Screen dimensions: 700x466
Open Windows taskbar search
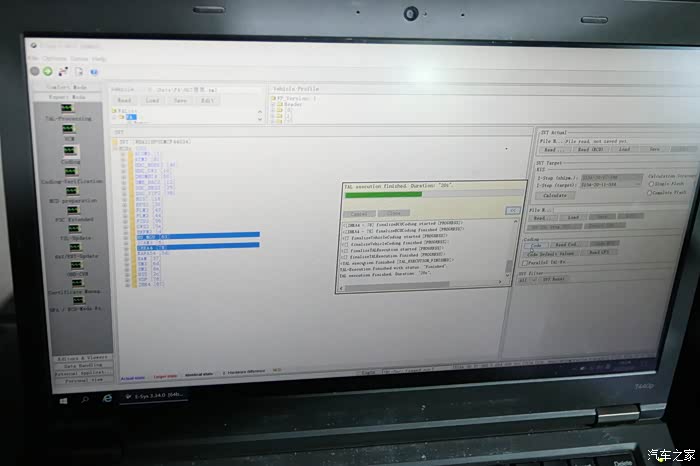85,399
